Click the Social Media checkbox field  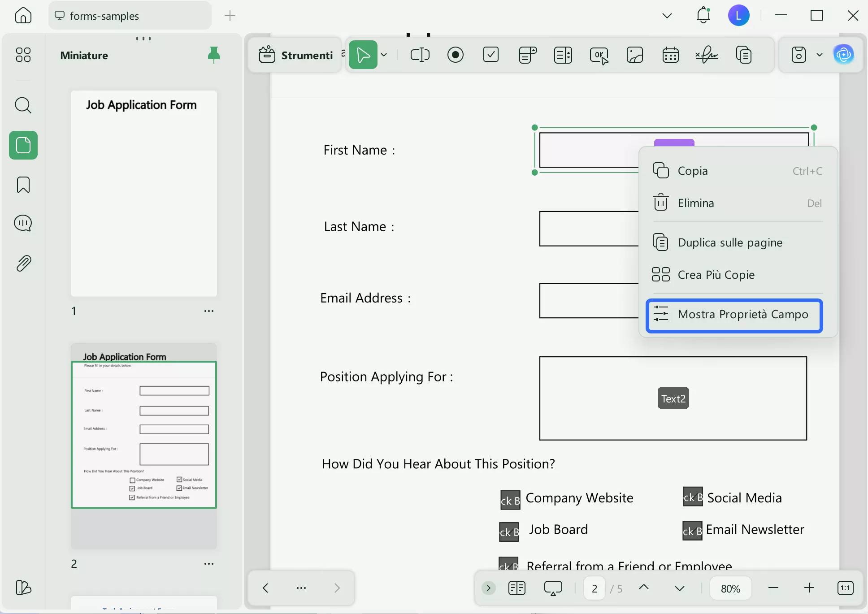coord(693,497)
